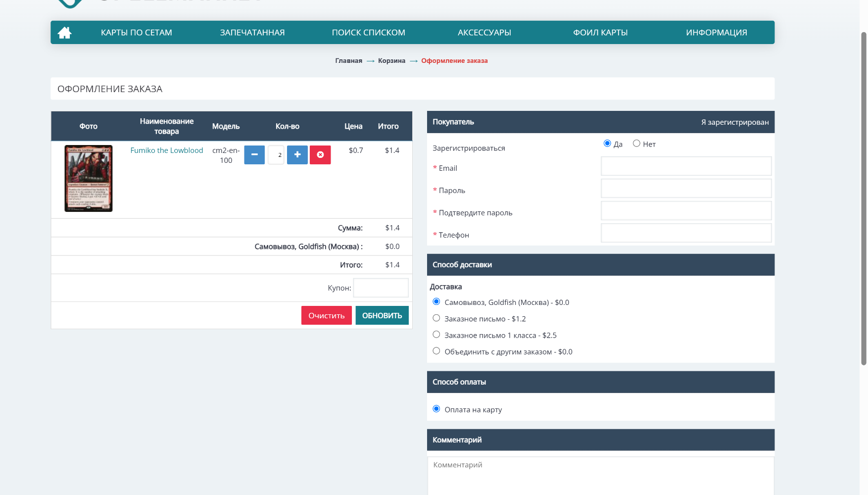Choose 'Заказное письмо - $1.2' delivery
Image resolution: width=868 pixels, height=495 pixels.
click(x=436, y=318)
